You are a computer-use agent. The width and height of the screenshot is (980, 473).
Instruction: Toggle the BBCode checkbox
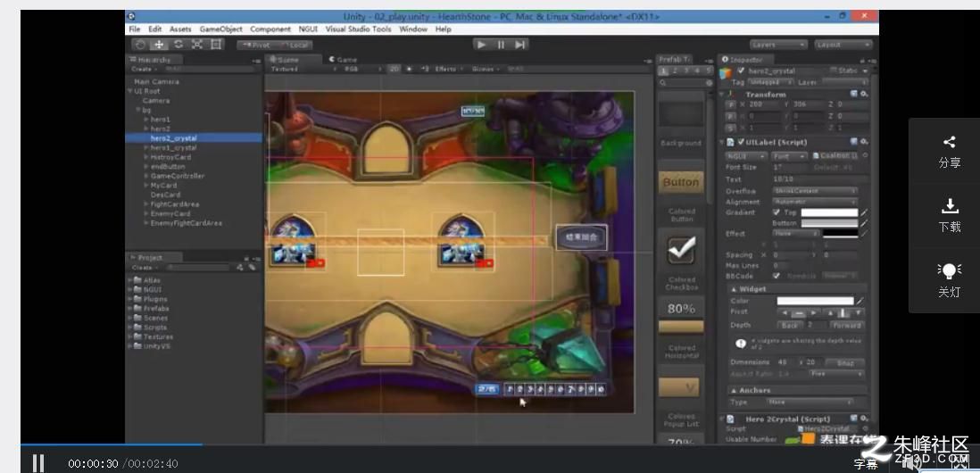click(777, 276)
